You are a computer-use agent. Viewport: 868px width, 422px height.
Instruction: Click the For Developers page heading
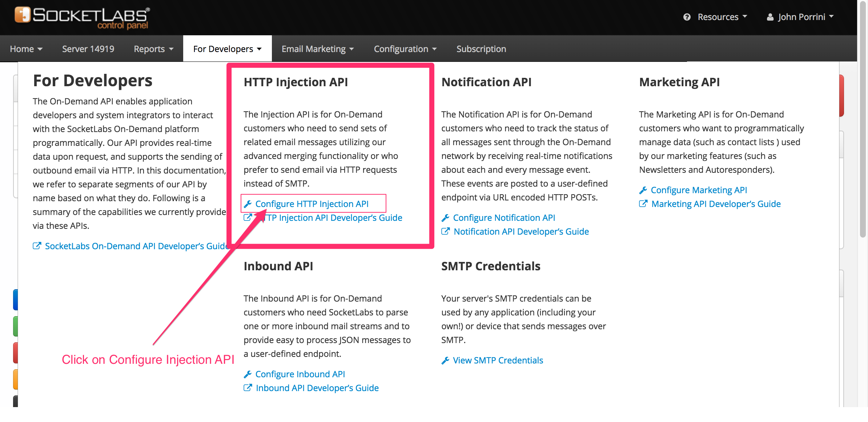(x=93, y=81)
